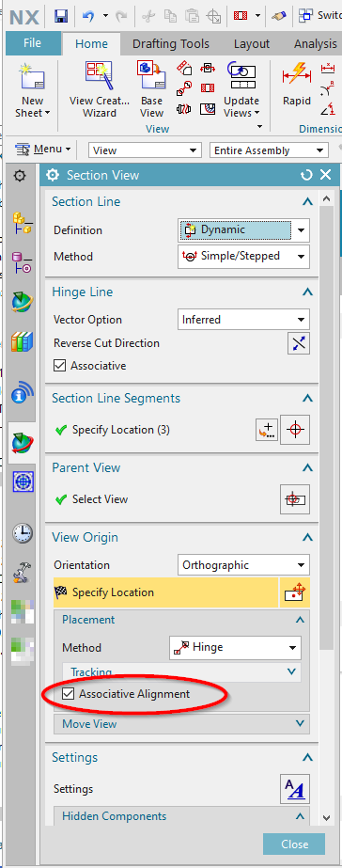Click the Select View icon

click(295, 499)
